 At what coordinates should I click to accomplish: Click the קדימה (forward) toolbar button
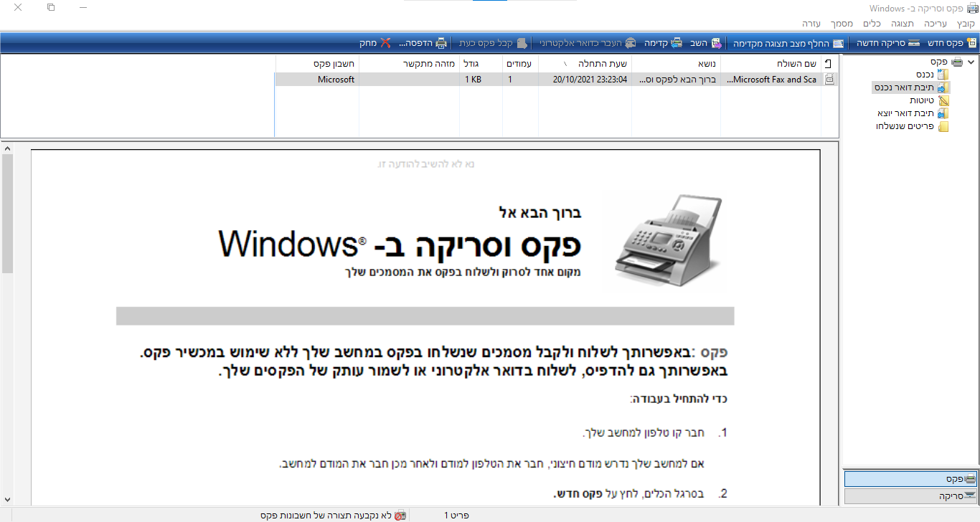click(664, 43)
